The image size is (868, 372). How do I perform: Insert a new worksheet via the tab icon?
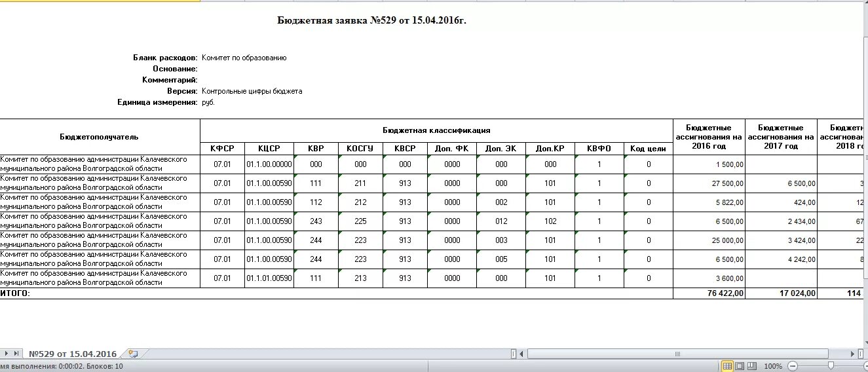(x=133, y=354)
